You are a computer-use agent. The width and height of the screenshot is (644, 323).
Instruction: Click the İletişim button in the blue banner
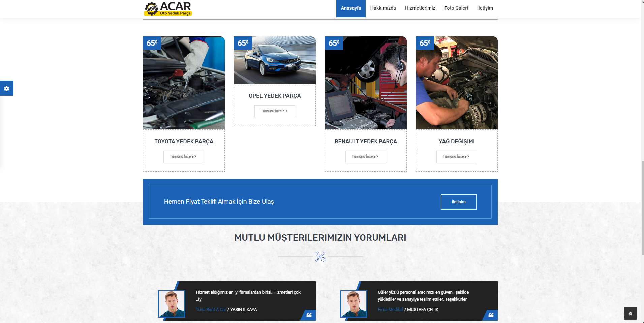tap(459, 202)
